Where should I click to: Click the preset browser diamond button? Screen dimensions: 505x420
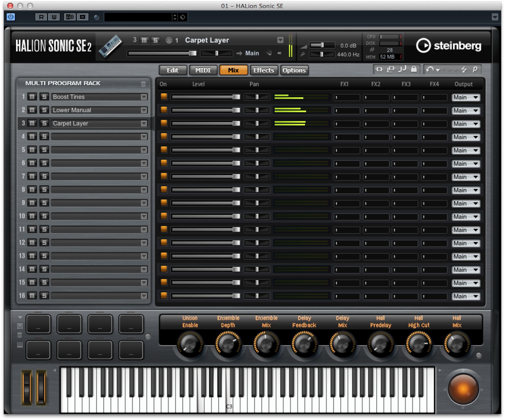point(183,17)
